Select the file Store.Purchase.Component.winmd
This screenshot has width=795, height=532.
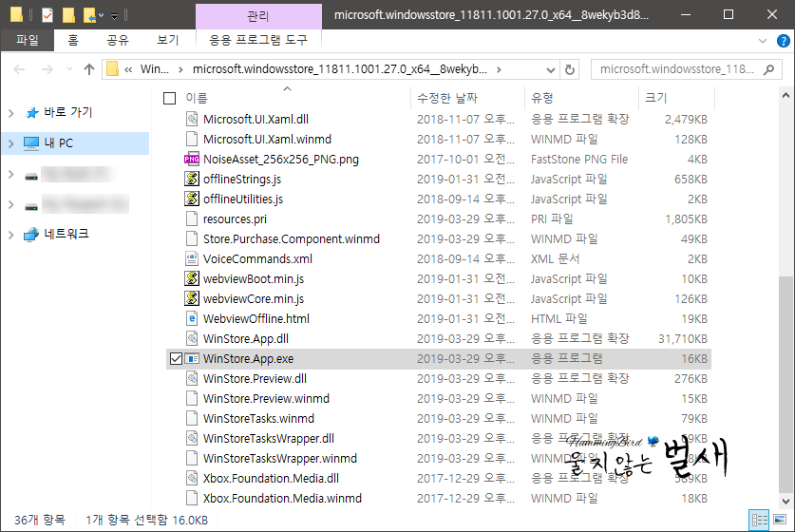(x=292, y=238)
